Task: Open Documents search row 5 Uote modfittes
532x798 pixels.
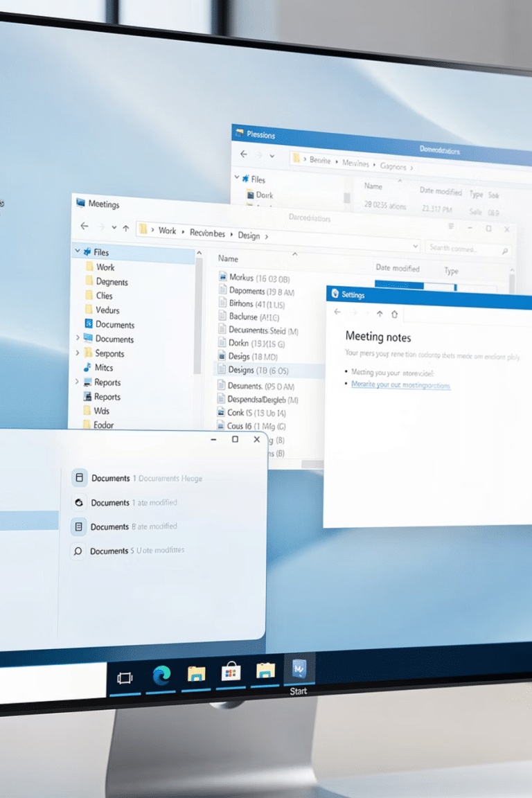Action: (127, 551)
